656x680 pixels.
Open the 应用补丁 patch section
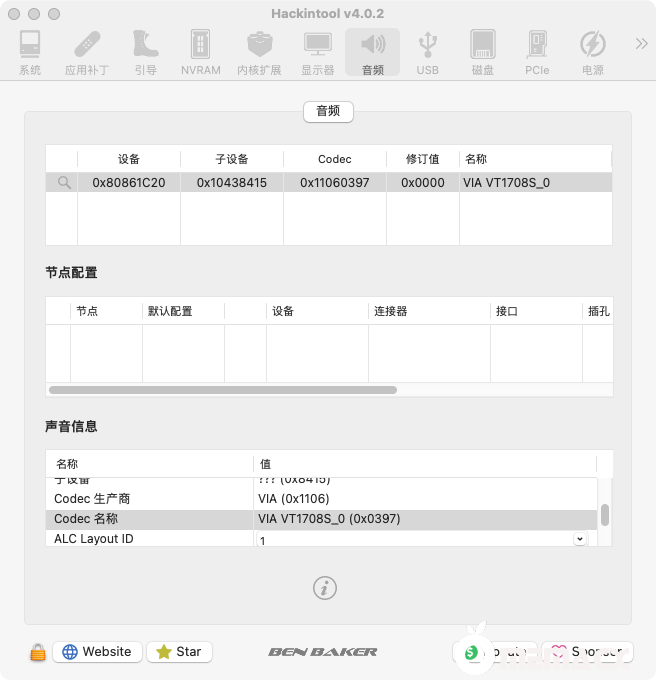tap(88, 53)
